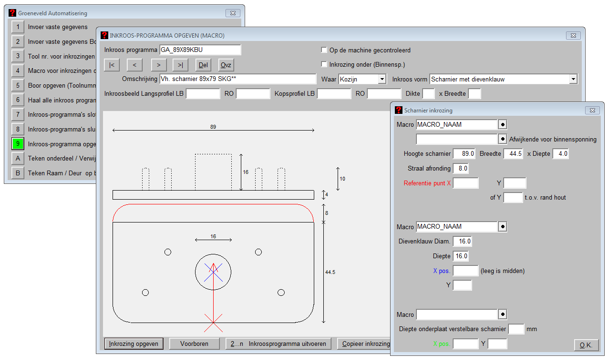This screenshot has height=364, width=608.
Task: Enable Op de machine gecontroleerd checkbox
Action: tap(324, 50)
